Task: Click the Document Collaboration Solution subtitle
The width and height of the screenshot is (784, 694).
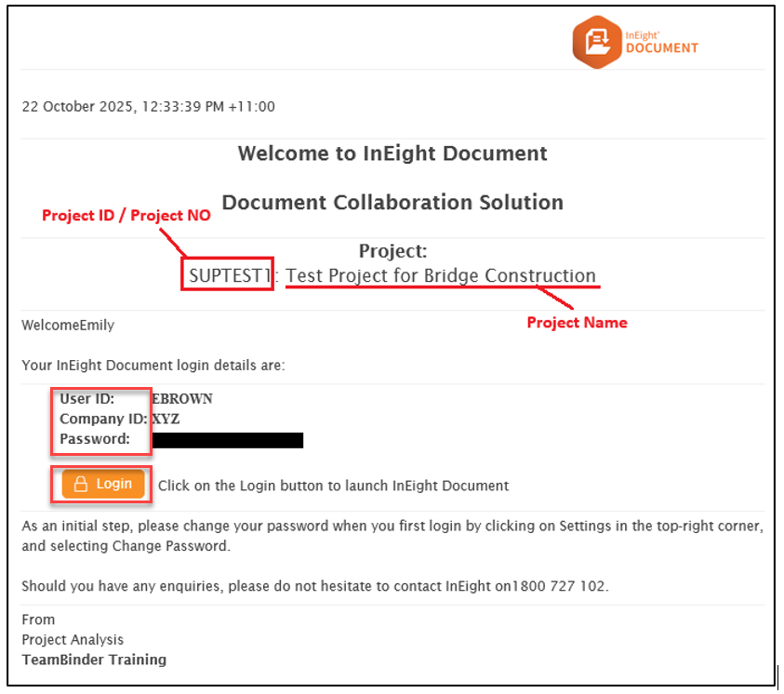Action: coord(392,202)
